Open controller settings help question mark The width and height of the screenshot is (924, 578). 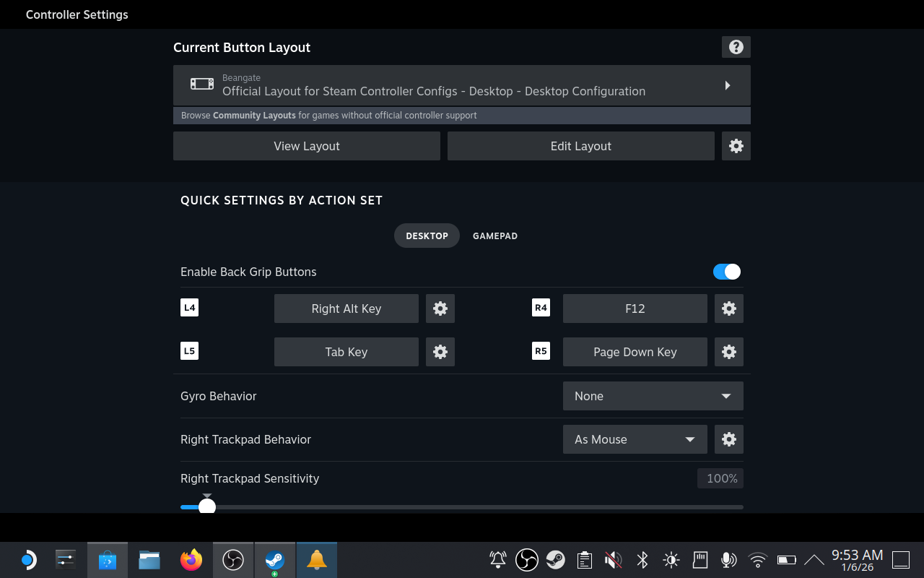coord(736,47)
